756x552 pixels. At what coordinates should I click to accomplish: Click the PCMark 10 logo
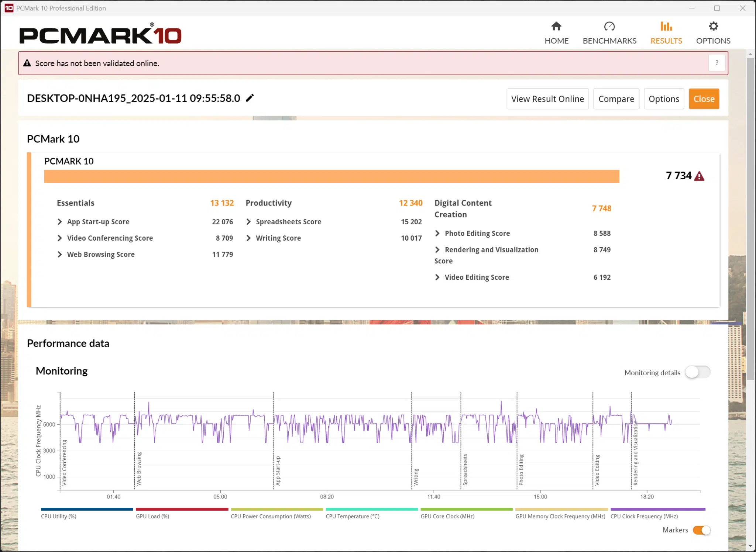tap(100, 35)
